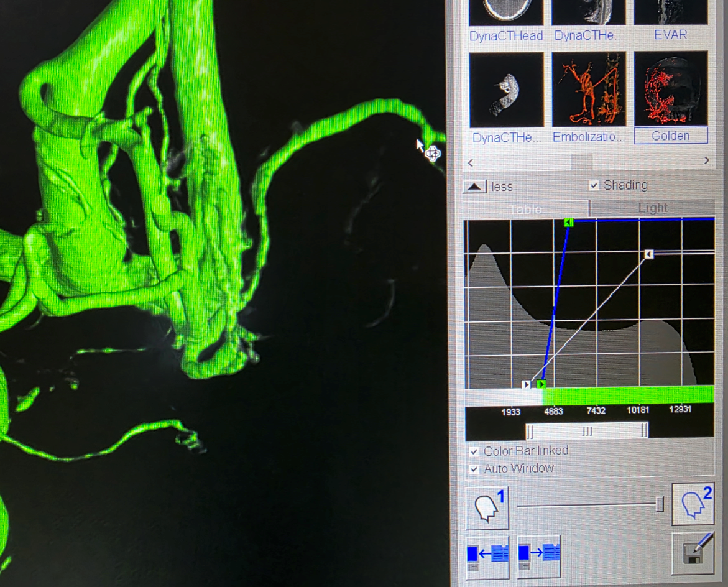The image size is (728, 587).
Task: Select the head profile 2 preset button
Action: coord(693,503)
